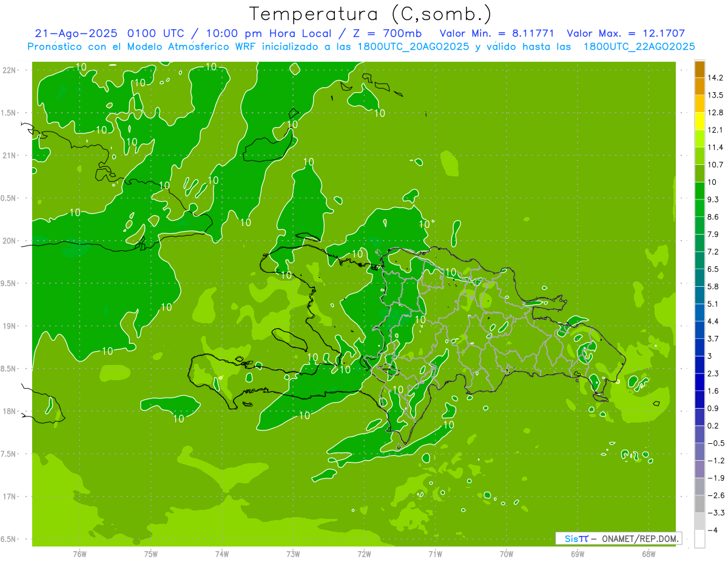Click the 14.2 colorbar label
This screenshot has width=728, height=562.
pos(715,78)
